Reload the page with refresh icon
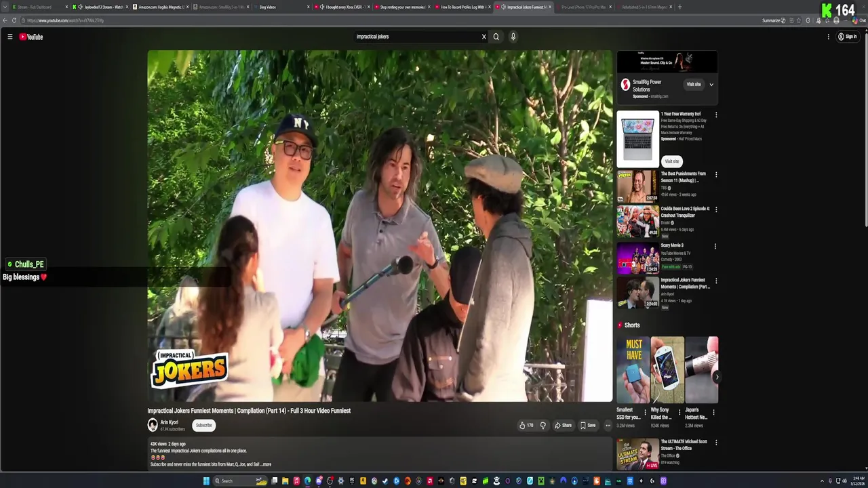The width and height of the screenshot is (868, 488). pos(14,20)
